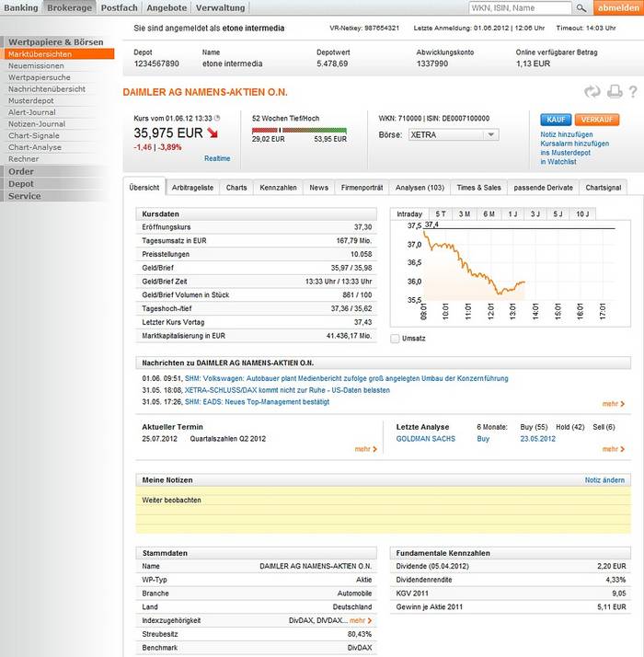644x657 pixels.
Task: Click the blue KAUF button
Action: coord(556,120)
